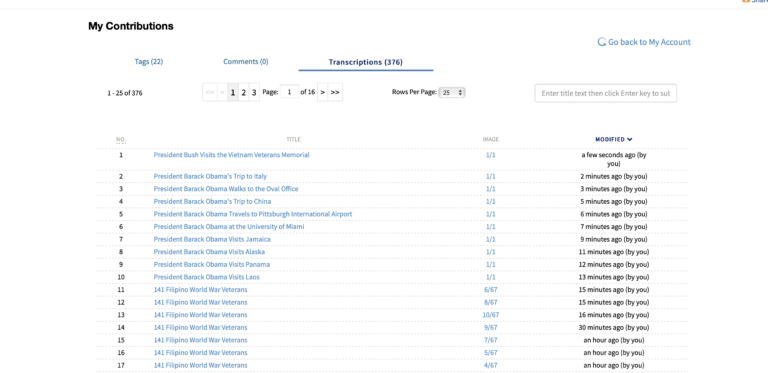Open image link 10/67

[490, 315]
